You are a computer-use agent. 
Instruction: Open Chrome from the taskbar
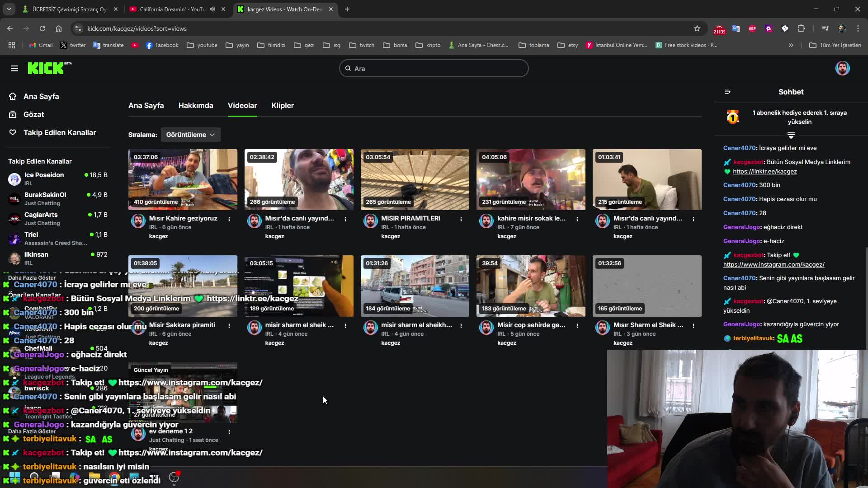pyautogui.click(x=114, y=477)
